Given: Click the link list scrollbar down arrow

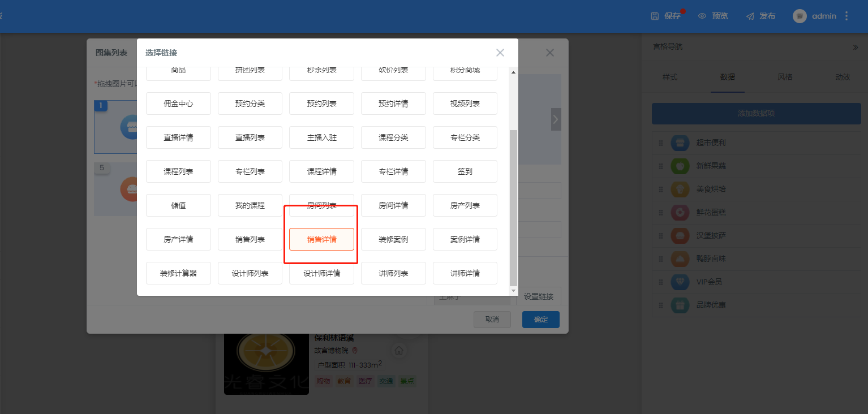Looking at the screenshot, I should (514, 290).
